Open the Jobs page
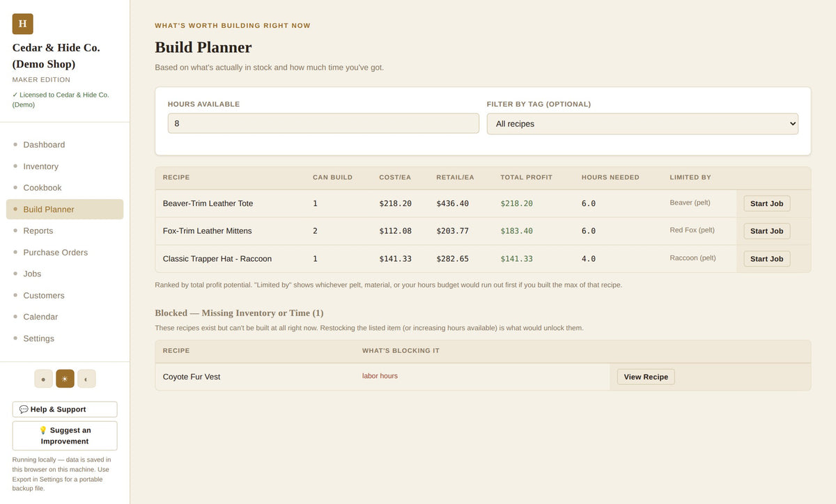The height and width of the screenshot is (504, 836). (x=65, y=274)
